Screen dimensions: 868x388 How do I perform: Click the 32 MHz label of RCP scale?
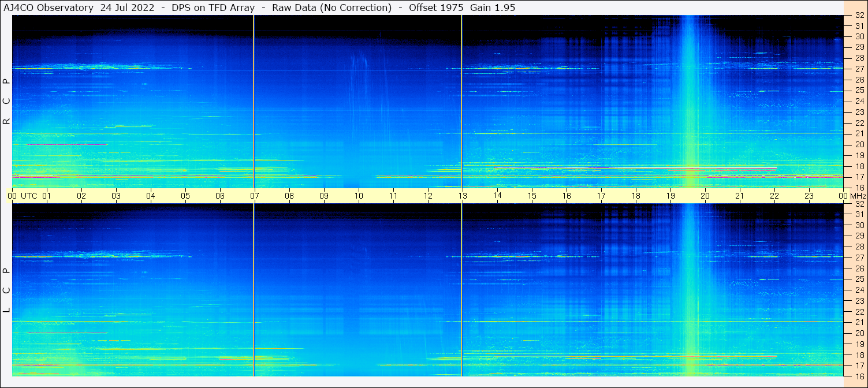tap(859, 16)
